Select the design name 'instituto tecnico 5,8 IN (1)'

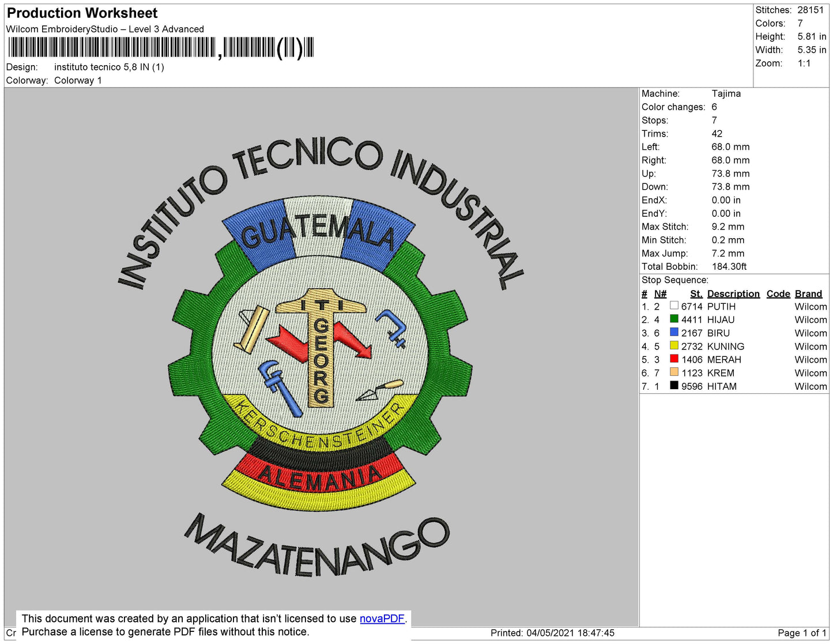[x=109, y=67]
